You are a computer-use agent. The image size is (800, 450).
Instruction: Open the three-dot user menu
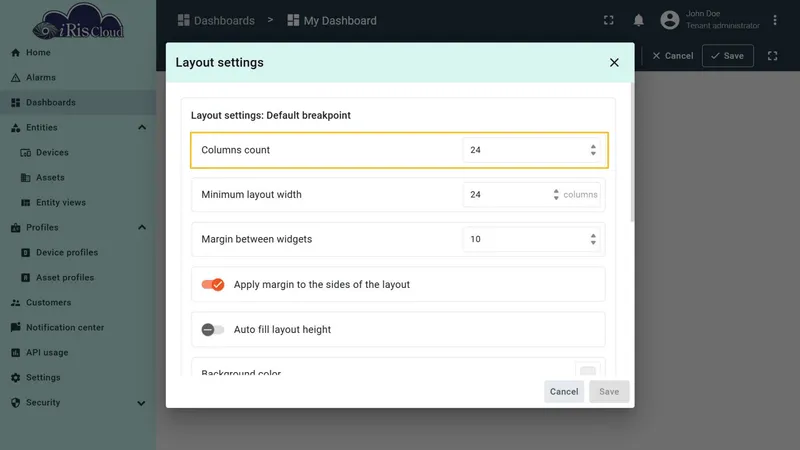click(774, 20)
